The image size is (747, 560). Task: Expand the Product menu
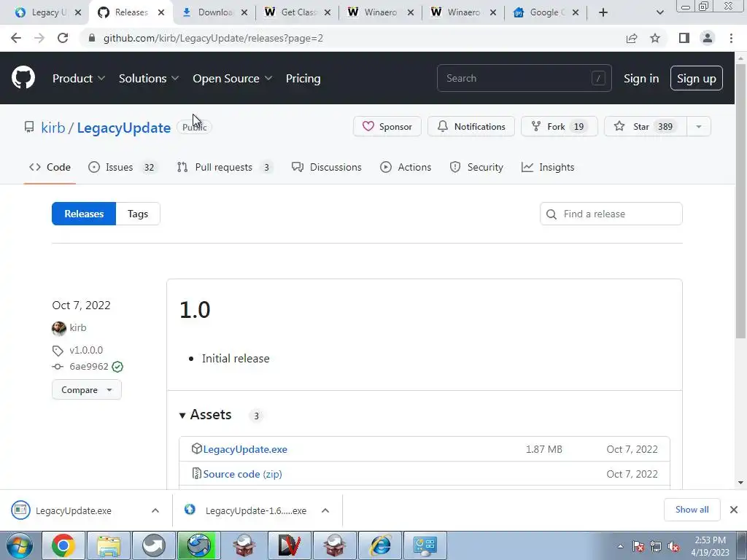tap(79, 78)
